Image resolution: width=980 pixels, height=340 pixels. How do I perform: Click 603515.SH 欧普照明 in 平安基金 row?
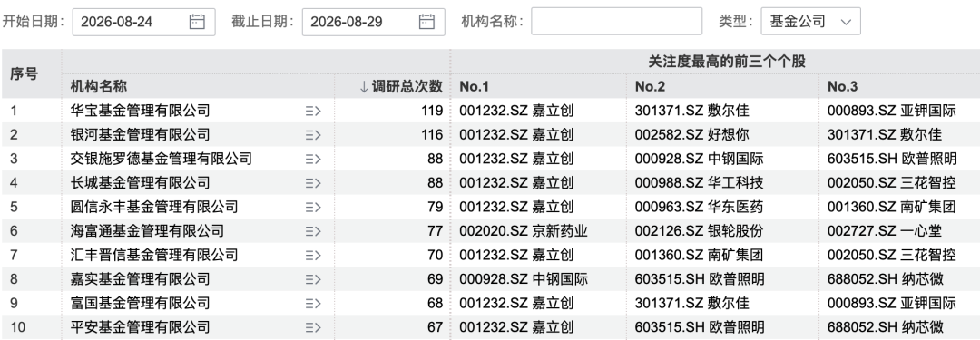coord(700,327)
